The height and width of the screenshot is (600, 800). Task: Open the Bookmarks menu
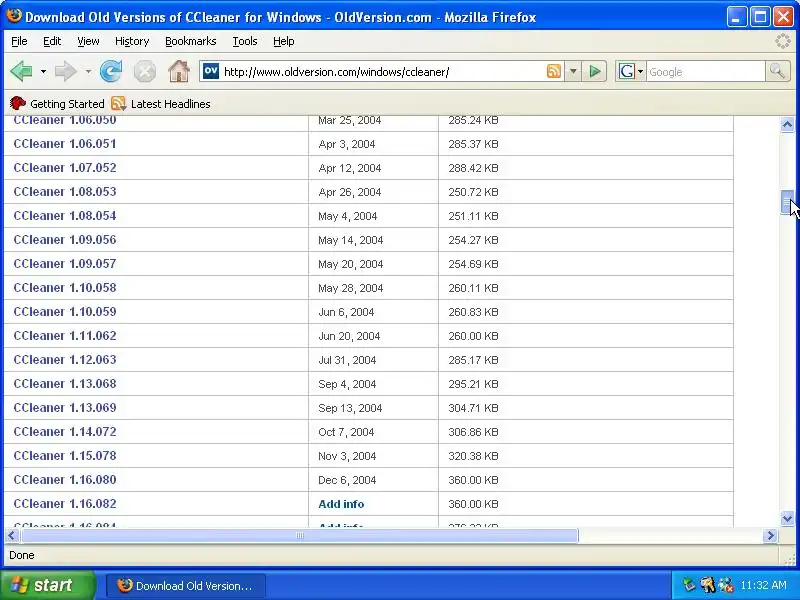(x=191, y=41)
